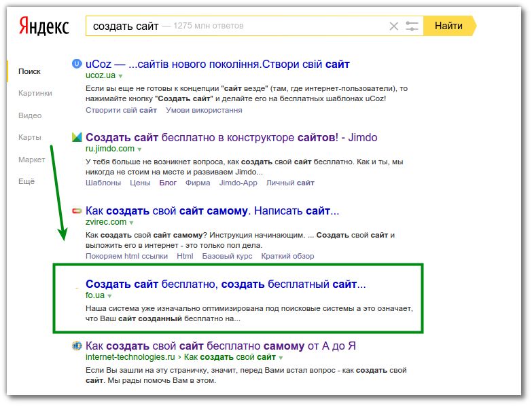Click the internet-technologies.ru globe favicon
The height and width of the screenshot is (406, 532).
pos(77,346)
